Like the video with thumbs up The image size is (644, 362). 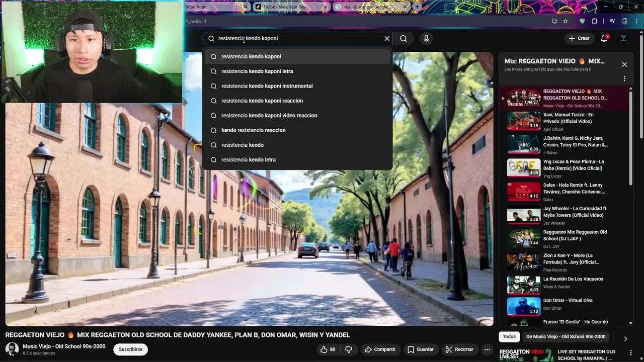pos(328,349)
